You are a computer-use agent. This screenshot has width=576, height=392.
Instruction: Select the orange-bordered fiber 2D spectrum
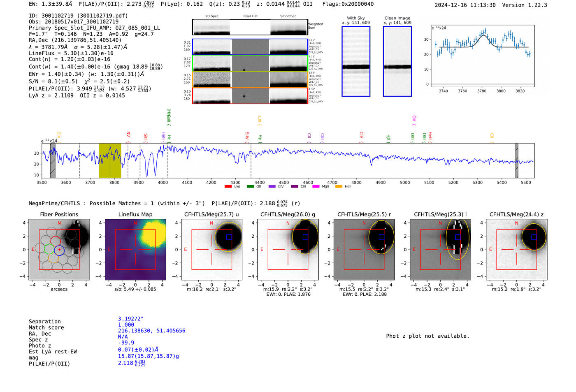pyautogui.click(x=250, y=79)
